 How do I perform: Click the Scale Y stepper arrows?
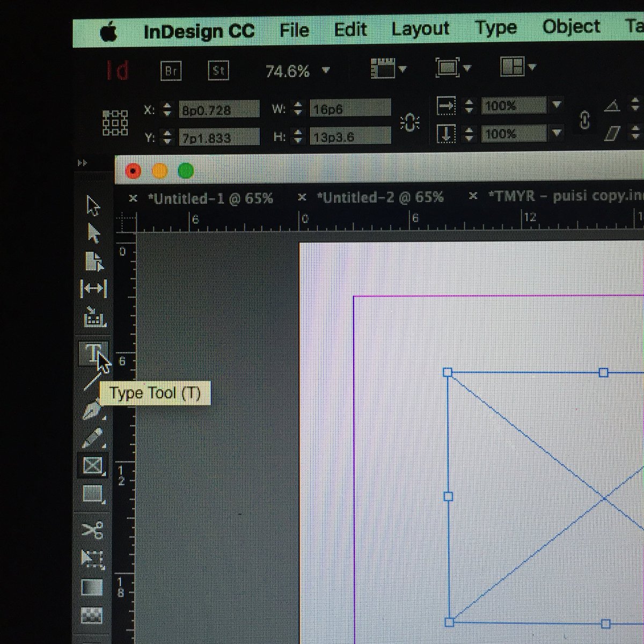[469, 134]
